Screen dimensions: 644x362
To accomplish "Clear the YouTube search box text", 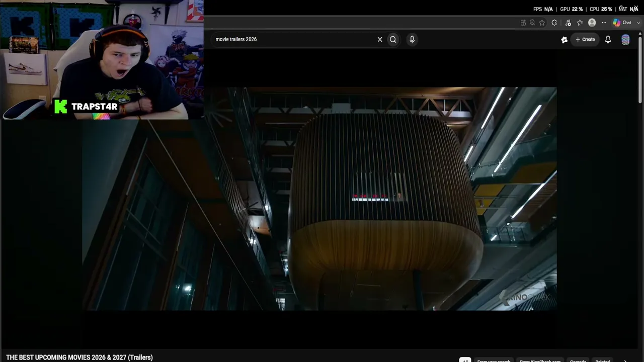I will tap(380, 39).
